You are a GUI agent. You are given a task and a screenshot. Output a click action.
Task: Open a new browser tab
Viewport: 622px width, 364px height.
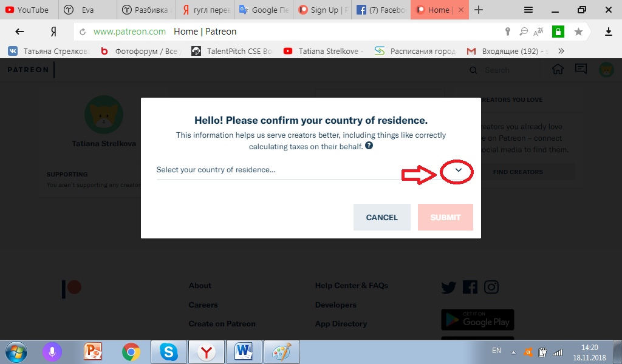pos(479,10)
